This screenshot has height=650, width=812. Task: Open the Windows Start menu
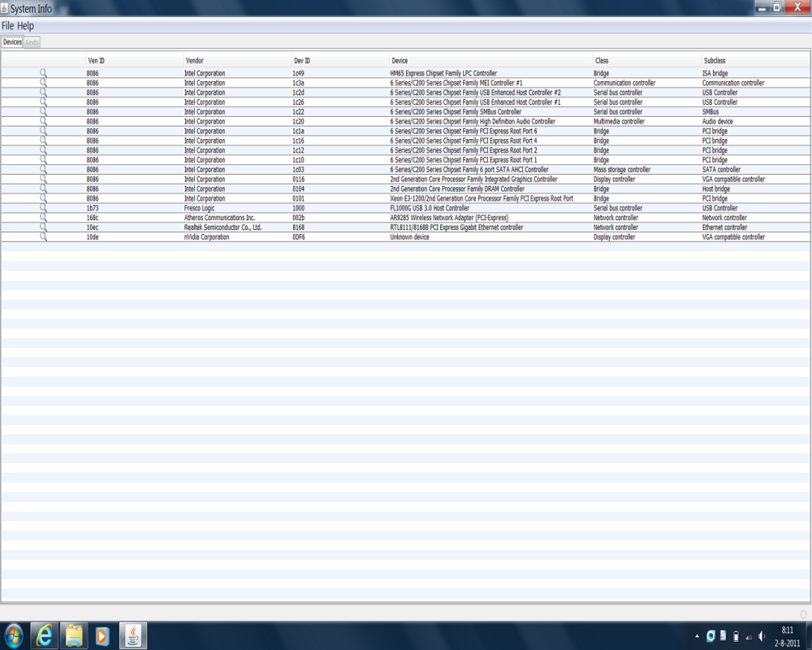(14, 635)
